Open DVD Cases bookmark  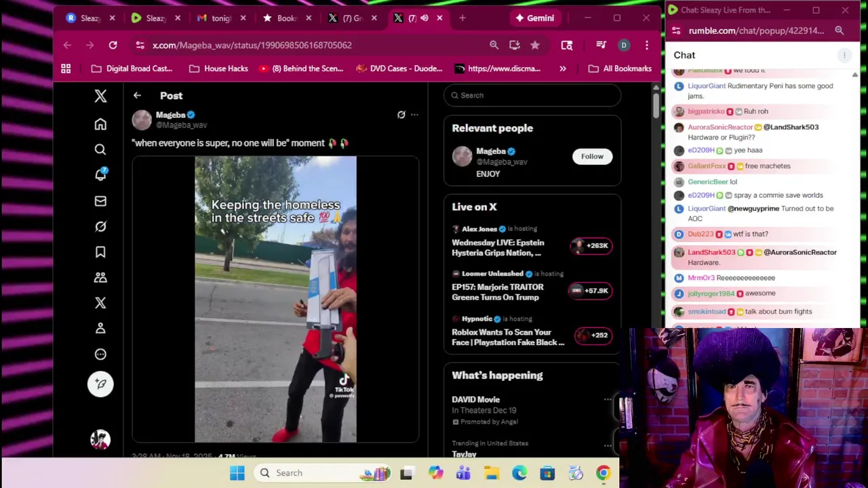(399, 68)
